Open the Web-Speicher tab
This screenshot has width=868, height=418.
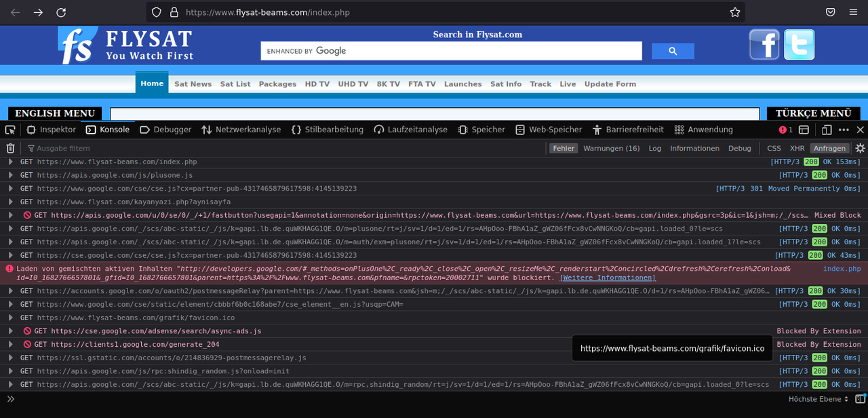tap(549, 130)
